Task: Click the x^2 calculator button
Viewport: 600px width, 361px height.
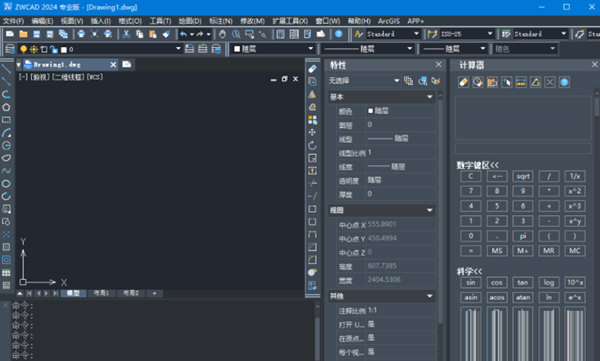Action: [575, 191]
